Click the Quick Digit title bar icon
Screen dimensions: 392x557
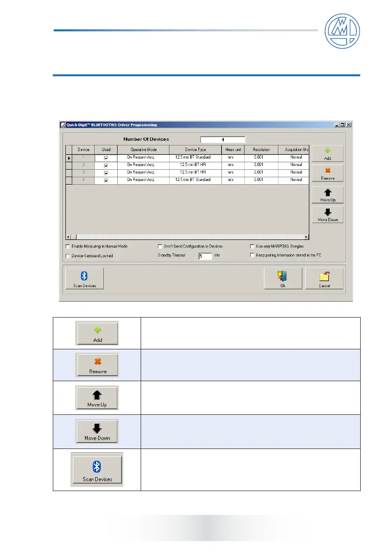[x=63, y=125]
